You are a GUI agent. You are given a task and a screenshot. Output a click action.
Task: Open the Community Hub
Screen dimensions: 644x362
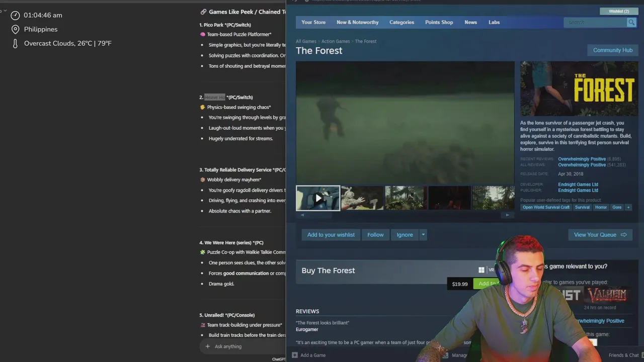(x=613, y=50)
